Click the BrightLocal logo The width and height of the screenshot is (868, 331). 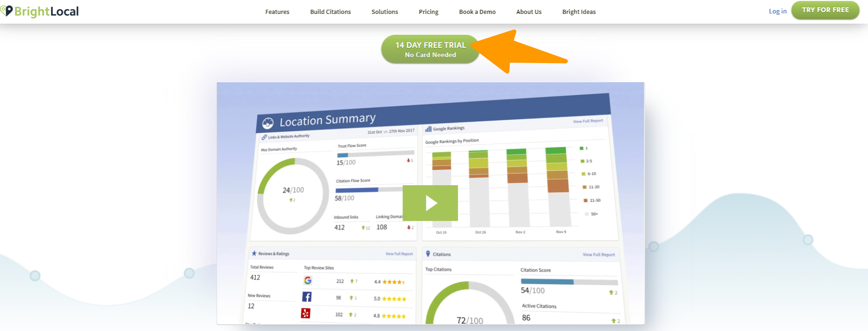coord(40,11)
